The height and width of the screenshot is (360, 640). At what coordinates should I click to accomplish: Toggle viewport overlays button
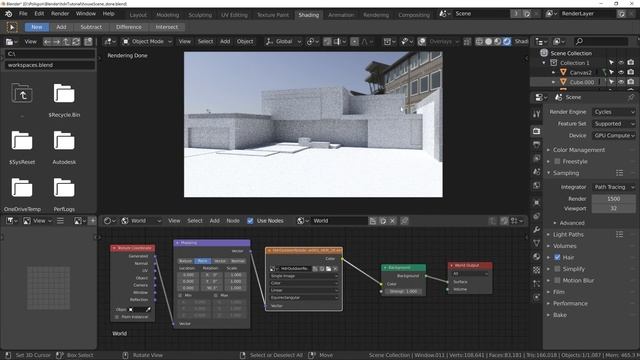(x=422, y=42)
